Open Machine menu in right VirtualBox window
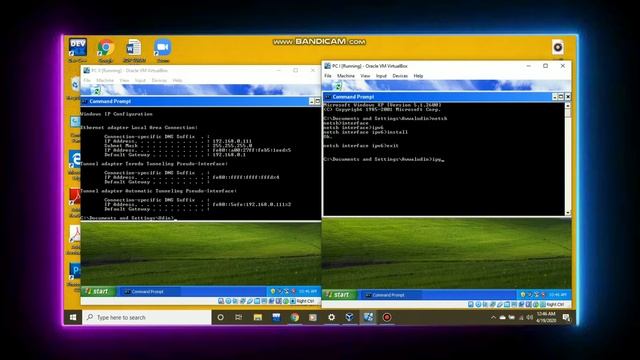 [x=346, y=76]
